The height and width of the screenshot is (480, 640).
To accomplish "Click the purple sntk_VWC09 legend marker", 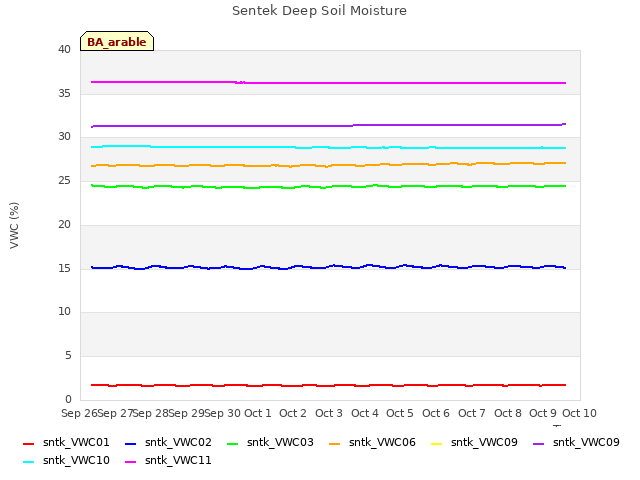I will point(538,444).
